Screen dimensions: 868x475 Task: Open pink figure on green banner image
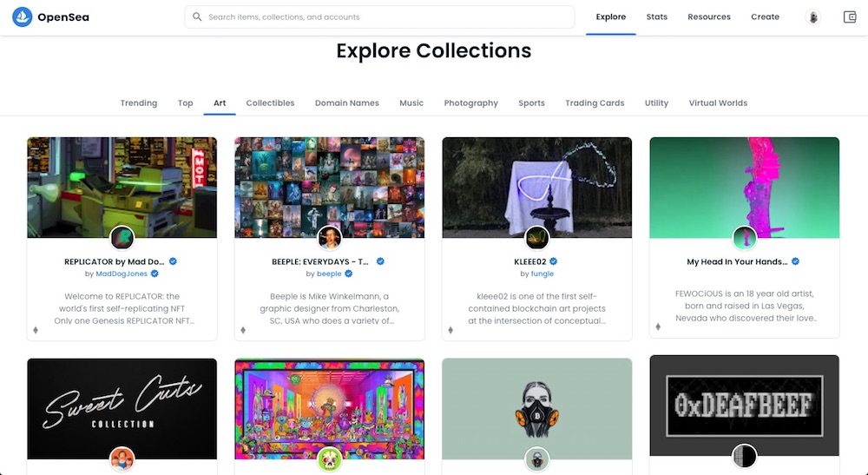[745, 188]
